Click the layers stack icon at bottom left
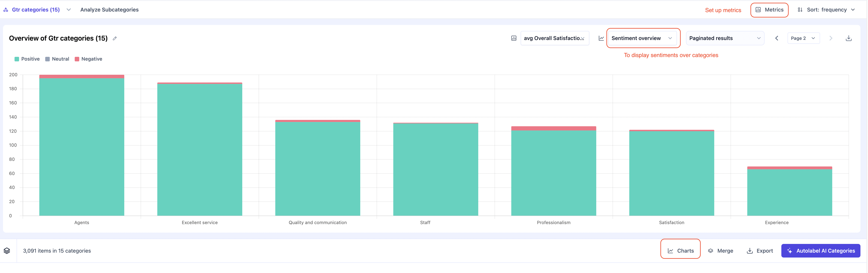The height and width of the screenshot is (273, 868). click(7, 251)
